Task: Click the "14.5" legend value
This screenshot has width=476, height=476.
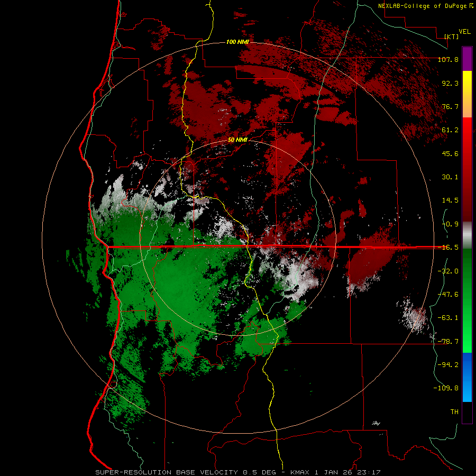Action: click(450, 200)
